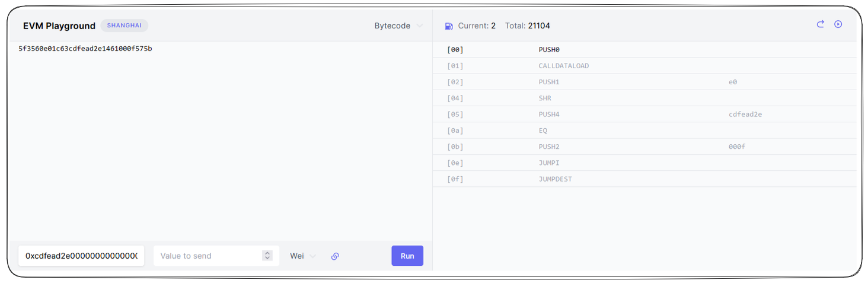
Task: Click the JUMPI instruction row
Action: click(644, 163)
